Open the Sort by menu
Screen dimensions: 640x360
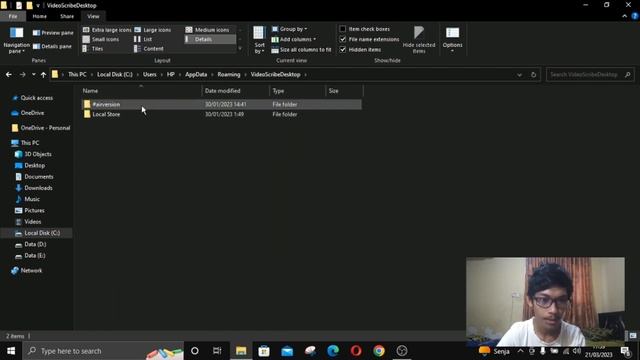tap(259, 40)
